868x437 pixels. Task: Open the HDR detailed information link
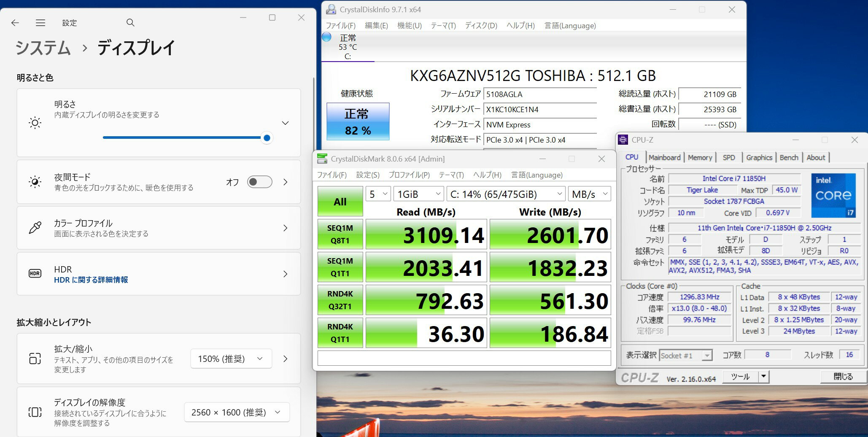click(x=91, y=280)
